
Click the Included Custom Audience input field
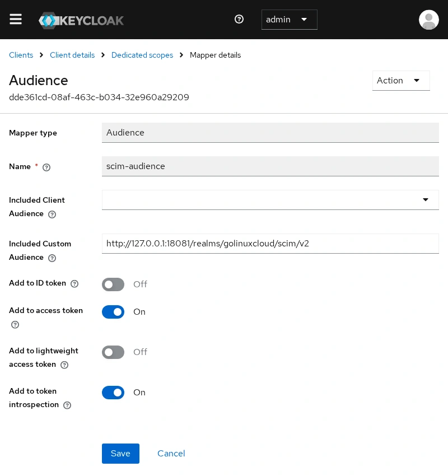270,244
